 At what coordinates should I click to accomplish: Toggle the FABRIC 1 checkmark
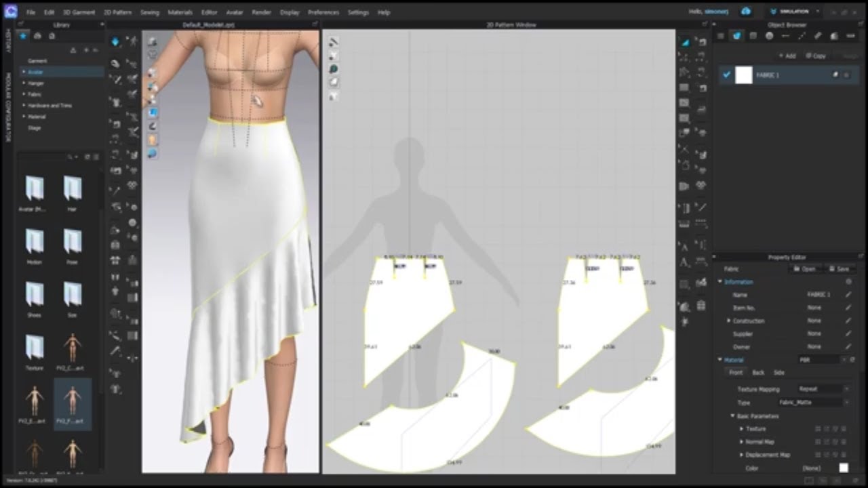tap(726, 75)
